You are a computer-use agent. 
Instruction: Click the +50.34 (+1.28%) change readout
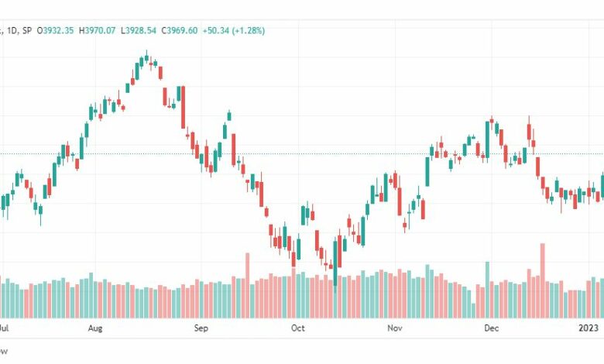point(234,30)
